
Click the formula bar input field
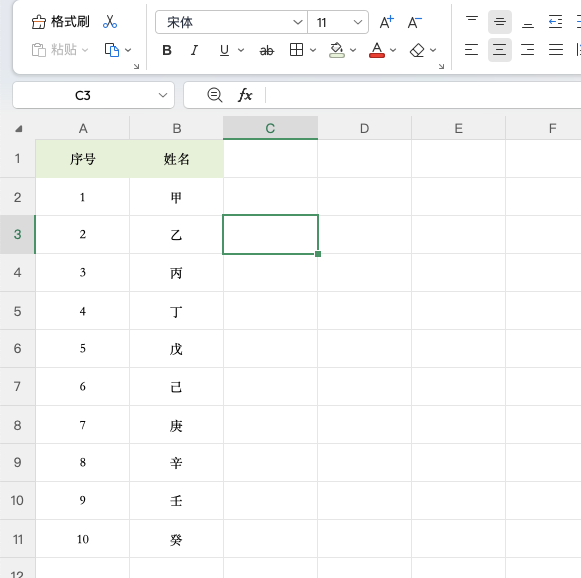pos(422,95)
